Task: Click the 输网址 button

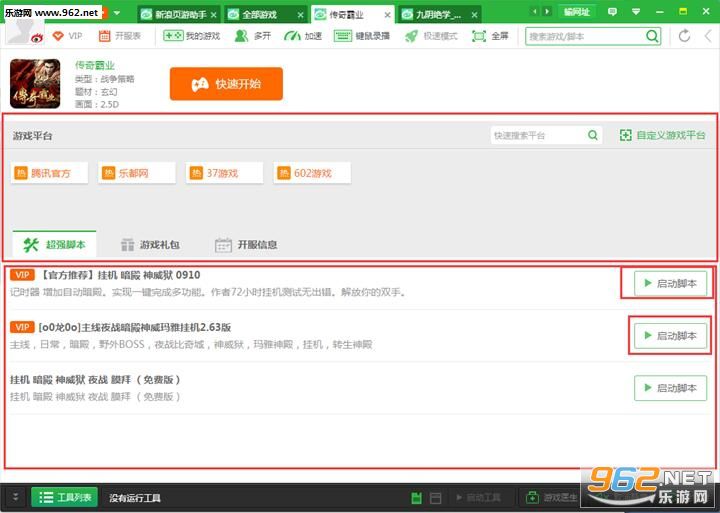Action: tap(577, 12)
